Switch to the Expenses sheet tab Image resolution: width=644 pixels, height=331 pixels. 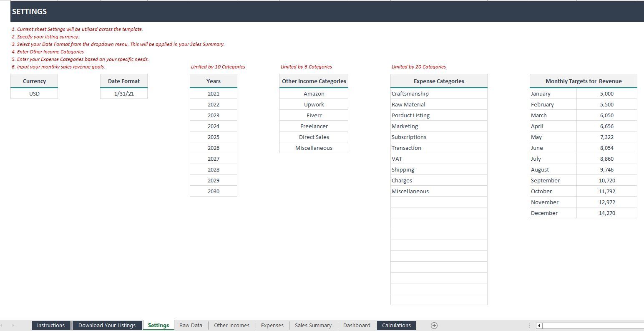point(272,326)
